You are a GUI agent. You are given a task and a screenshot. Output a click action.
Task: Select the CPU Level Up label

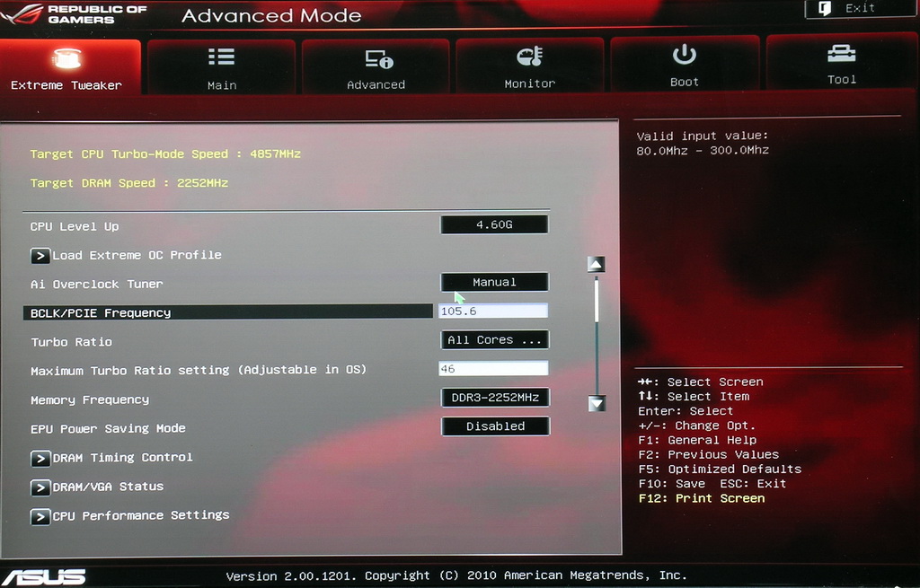[75, 226]
